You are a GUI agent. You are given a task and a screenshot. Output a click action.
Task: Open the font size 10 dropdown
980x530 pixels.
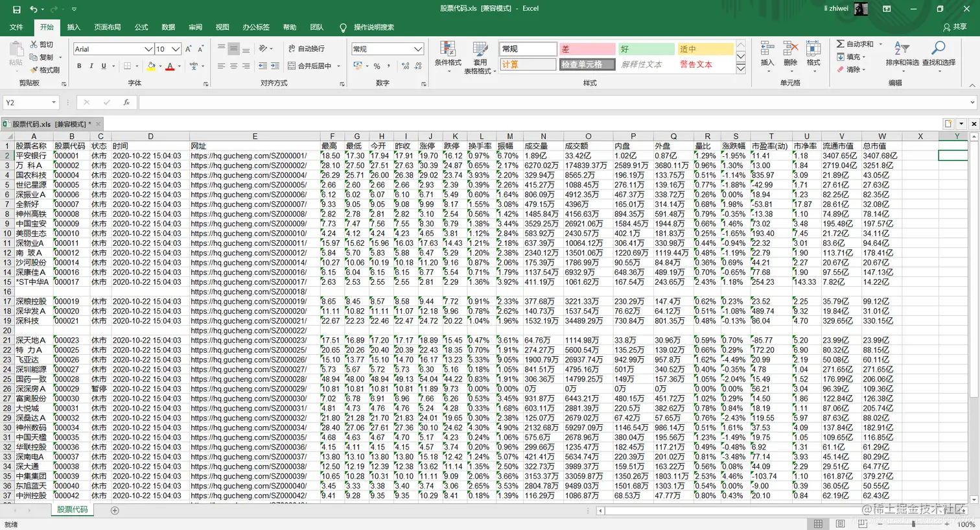click(x=176, y=49)
